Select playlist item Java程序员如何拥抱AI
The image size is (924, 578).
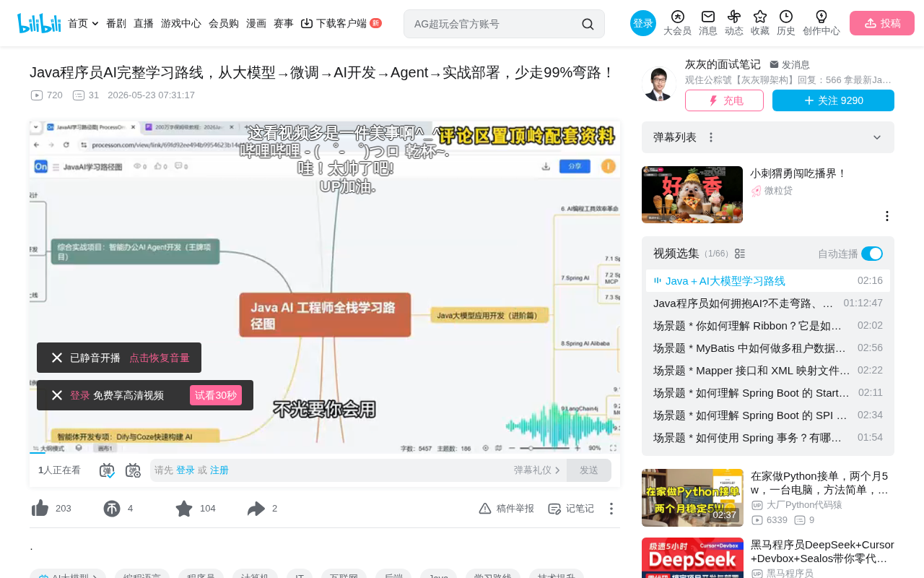(768, 303)
